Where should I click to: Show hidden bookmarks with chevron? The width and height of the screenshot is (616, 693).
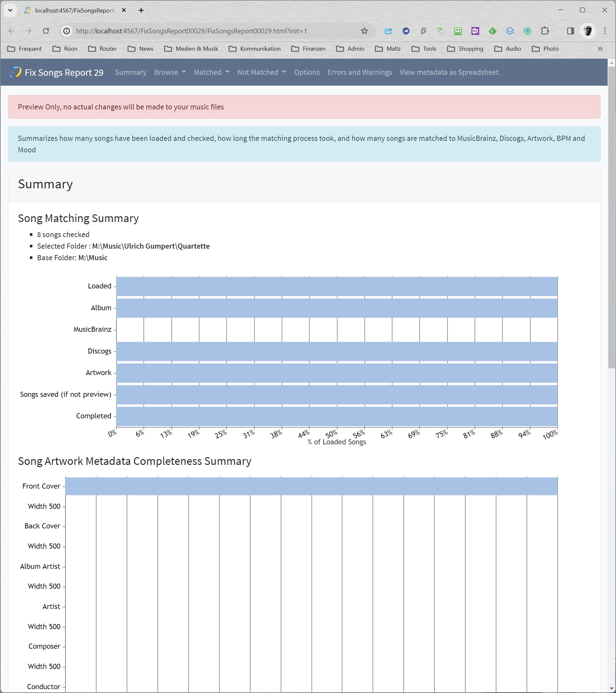click(600, 49)
